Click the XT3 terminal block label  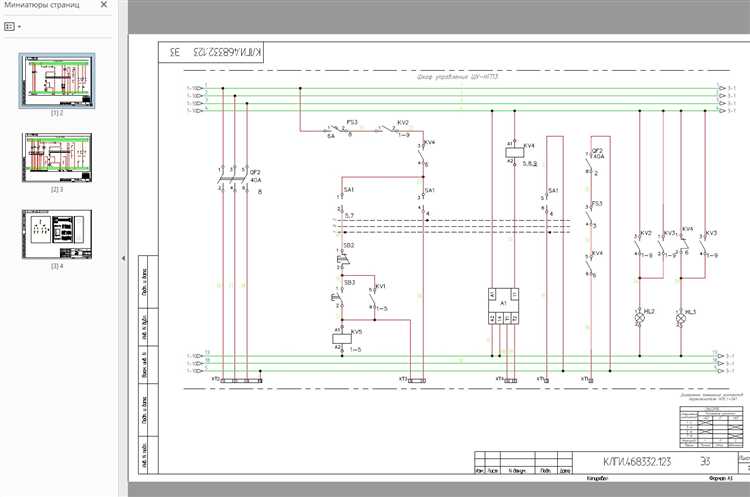pyautogui.click(x=403, y=379)
